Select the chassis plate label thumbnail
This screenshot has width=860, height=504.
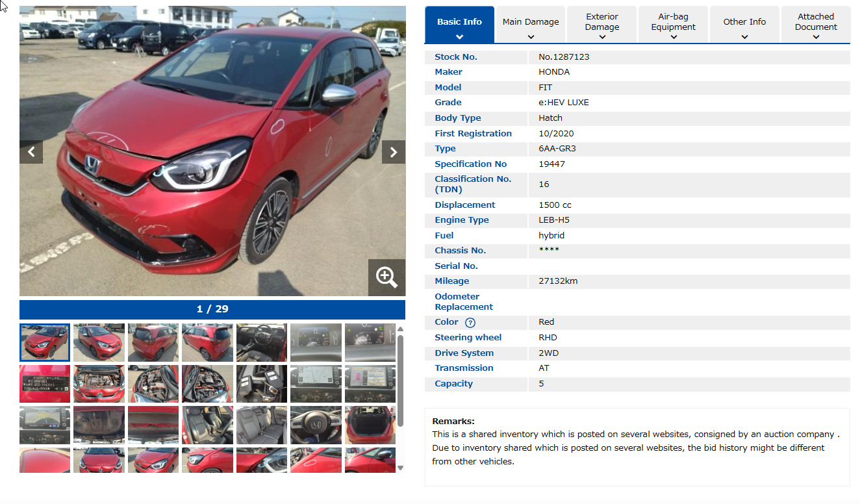pos(45,384)
